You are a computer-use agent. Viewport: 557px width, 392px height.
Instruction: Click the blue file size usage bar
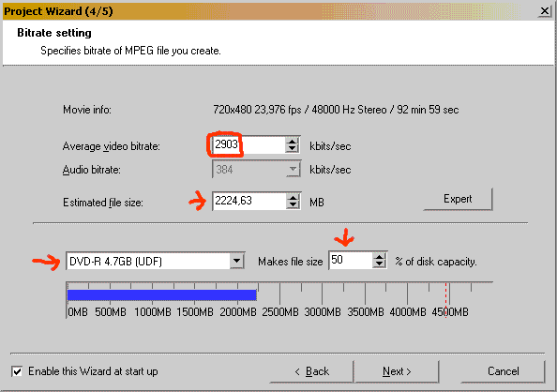(x=162, y=295)
